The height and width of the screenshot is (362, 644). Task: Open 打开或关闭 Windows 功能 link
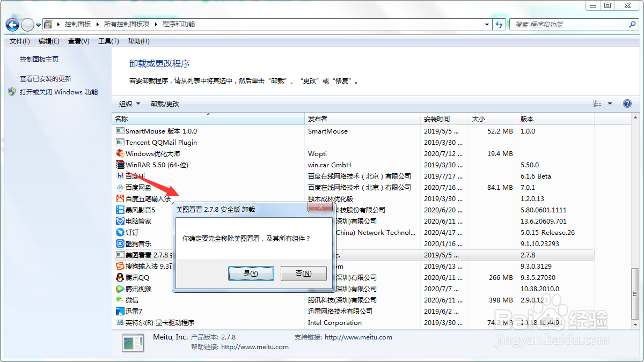click(59, 92)
